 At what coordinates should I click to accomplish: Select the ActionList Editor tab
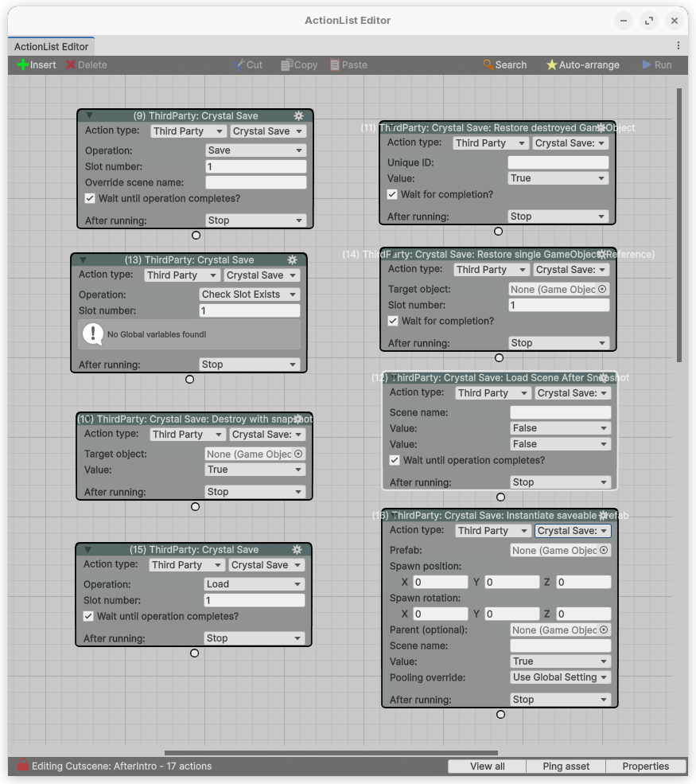(52, 47)
